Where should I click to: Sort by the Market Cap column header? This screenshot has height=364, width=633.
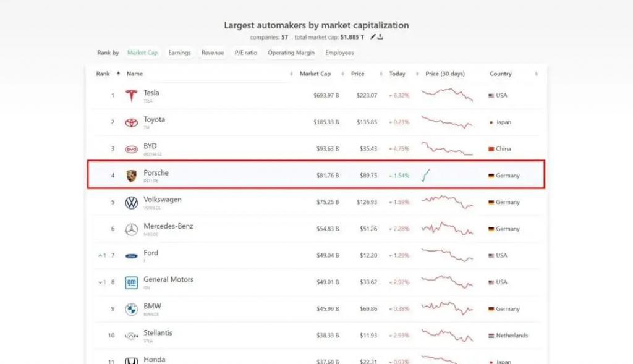(x=315, y=74)
